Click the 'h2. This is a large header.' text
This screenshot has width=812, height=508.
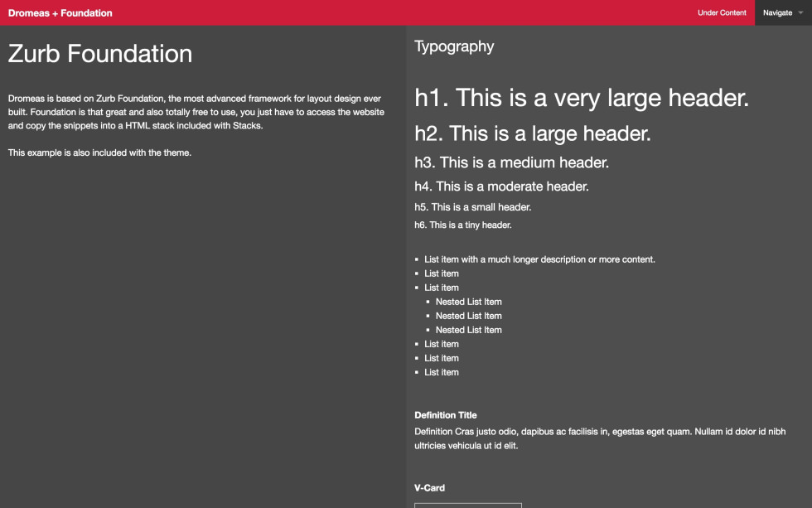(x=532, y=133)
